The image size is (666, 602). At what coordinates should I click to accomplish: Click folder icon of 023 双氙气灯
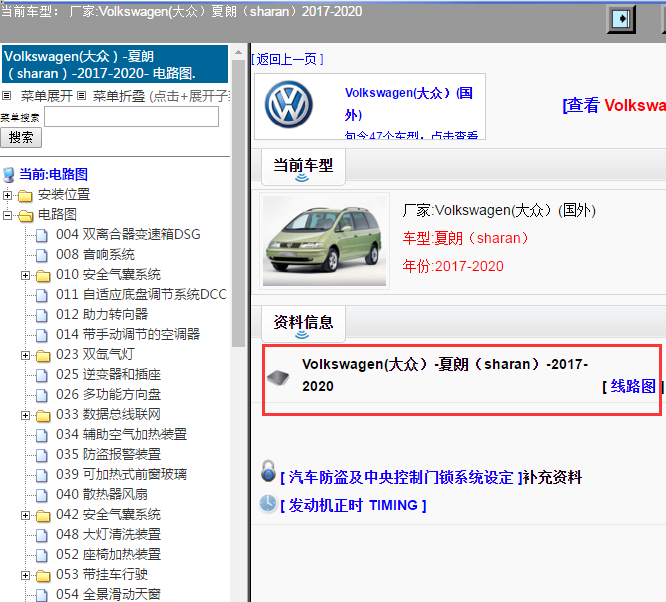point(43,356)
